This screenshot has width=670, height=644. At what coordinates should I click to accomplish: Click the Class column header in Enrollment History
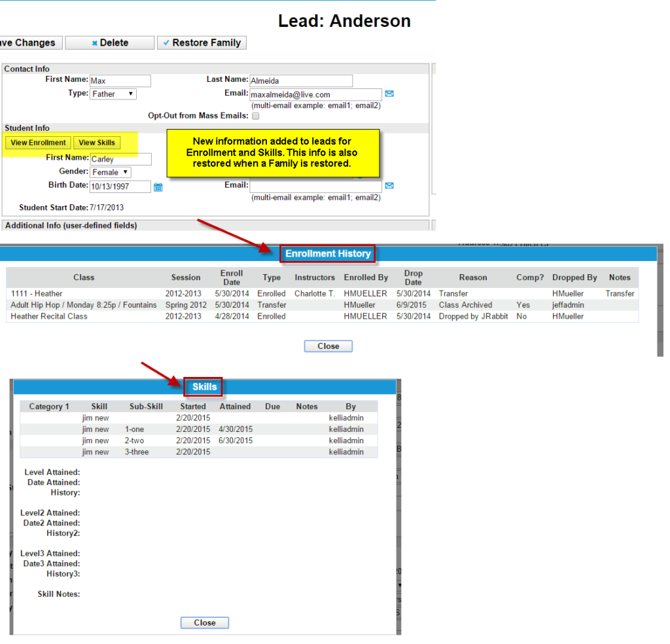click(84, 277)
